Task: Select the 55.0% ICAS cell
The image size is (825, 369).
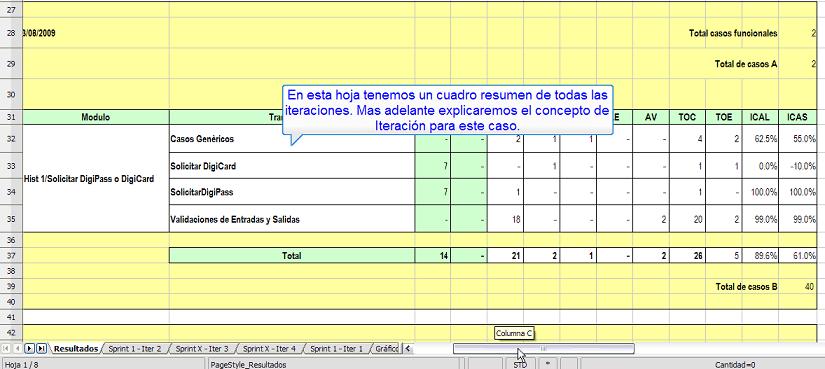Action: pyautogui.click(x=797, y=139)
